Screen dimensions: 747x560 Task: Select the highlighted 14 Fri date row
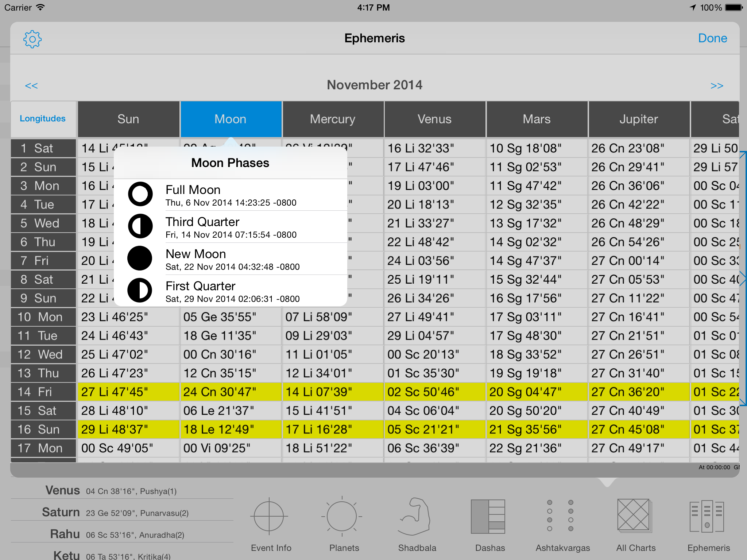[43, 392]
